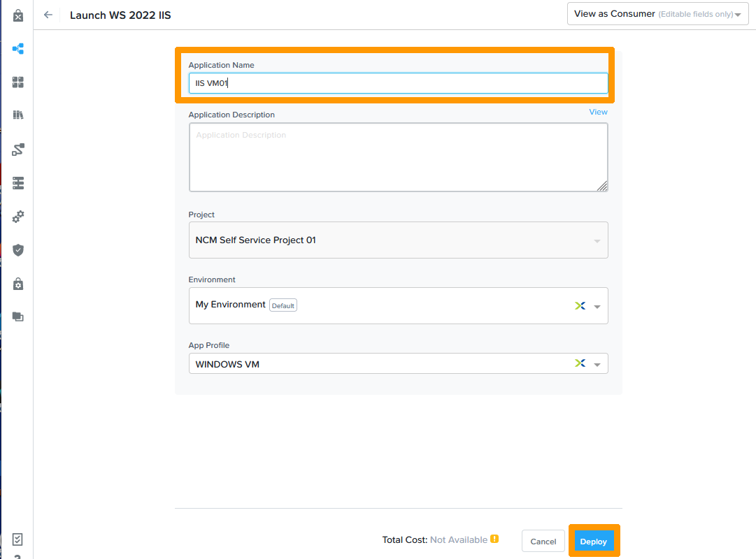This screenshot has height=559, width=756.
Task: Open the locked bag icon in sidebar
Action: click(18, 284)
